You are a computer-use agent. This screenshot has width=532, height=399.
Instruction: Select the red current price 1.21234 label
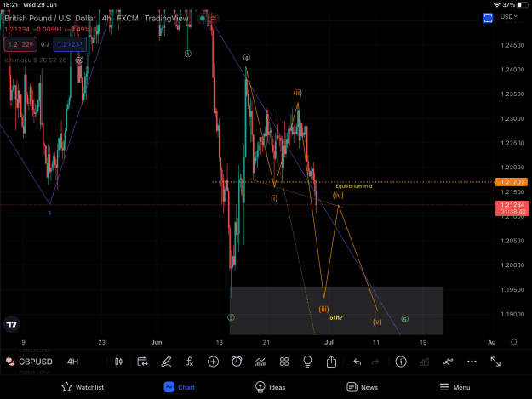point(512,208)
